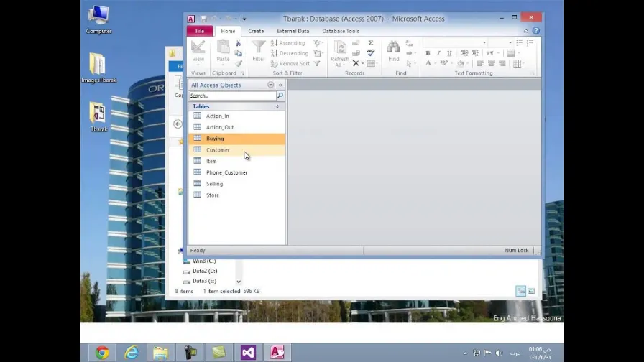Close the navigation pane with shutter bar button
This screenshot has height=362, width=644.
coord(281,85)
